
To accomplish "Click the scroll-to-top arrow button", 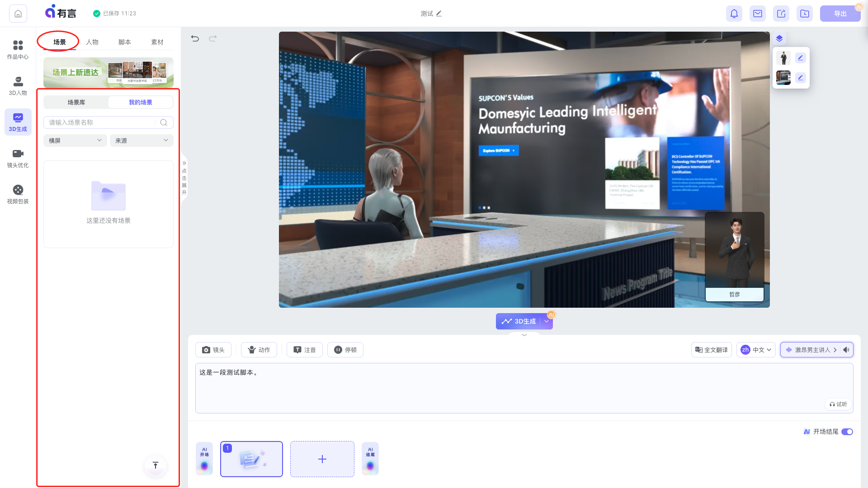I will pyautogui.click(x=156, y=465).
